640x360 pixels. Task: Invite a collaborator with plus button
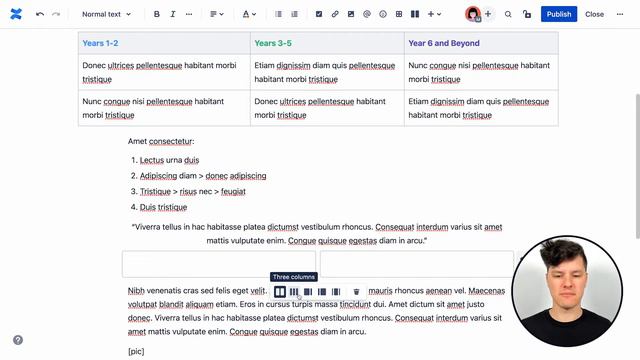point(488,14)
